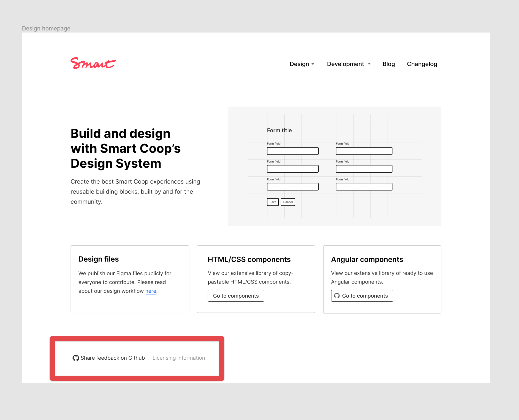Click the 'Create the best Smart Coop experiences' paragraph

click(135, 192)
